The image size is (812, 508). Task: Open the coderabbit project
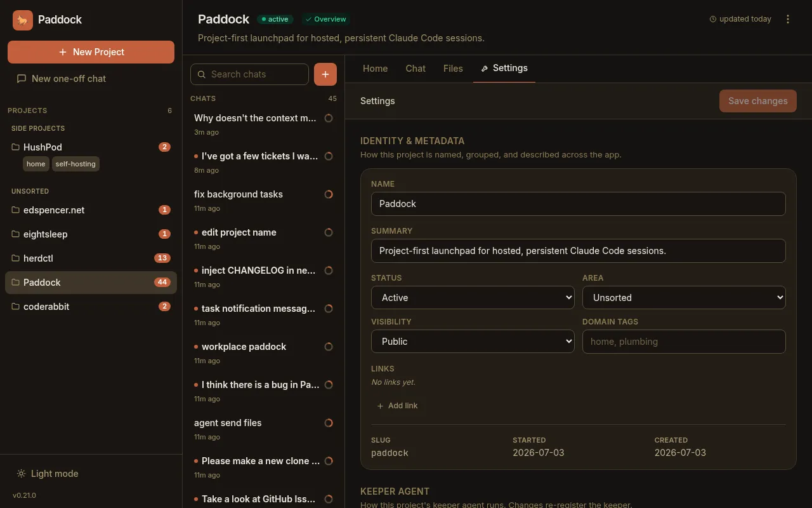pos(91,306)
